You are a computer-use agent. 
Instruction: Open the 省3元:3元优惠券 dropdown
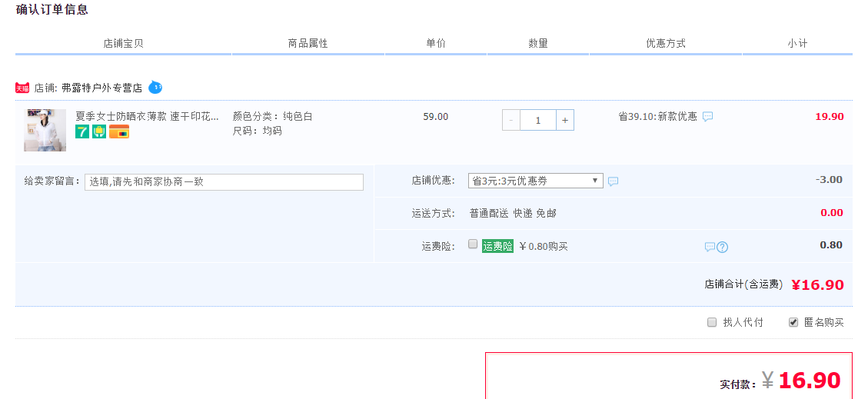coord(535,181)
